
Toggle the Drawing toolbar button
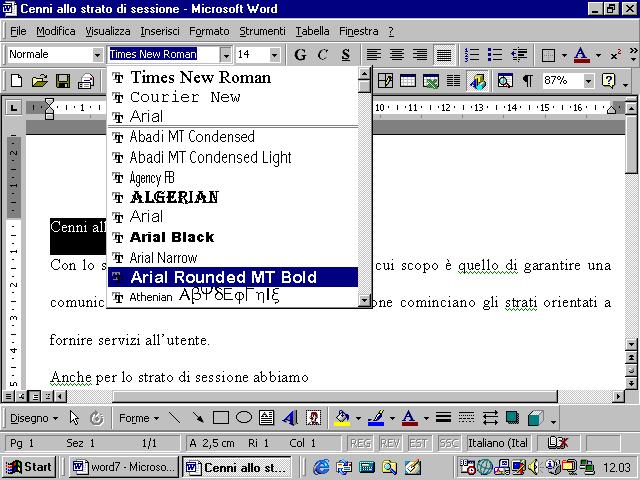coord(477,80)
